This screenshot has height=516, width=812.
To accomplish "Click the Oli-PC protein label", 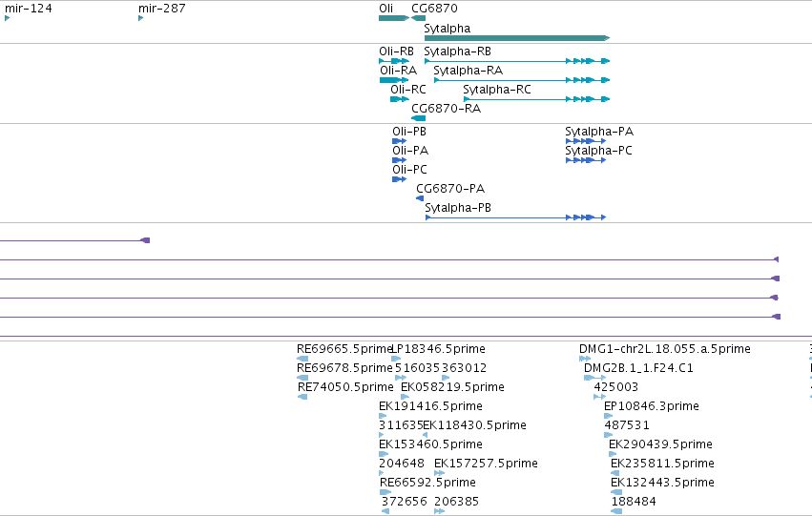I will point(409,170).
